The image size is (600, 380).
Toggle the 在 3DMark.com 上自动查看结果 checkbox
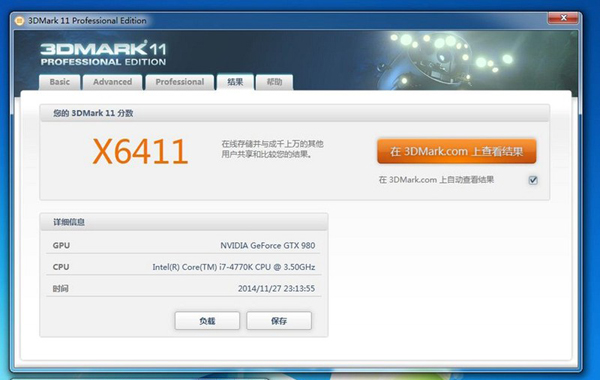(x=533, y=180)
